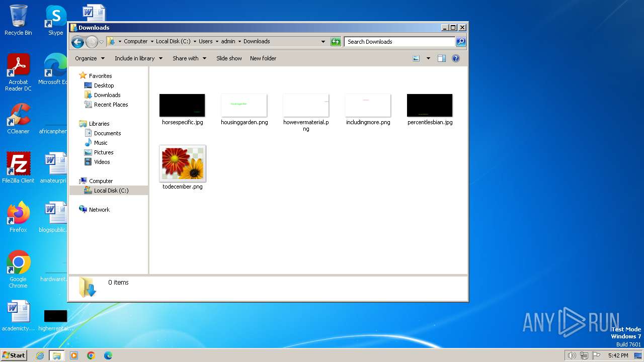
Task: Open the recent pages dropdown arrow
Action: tap(101, 42)
